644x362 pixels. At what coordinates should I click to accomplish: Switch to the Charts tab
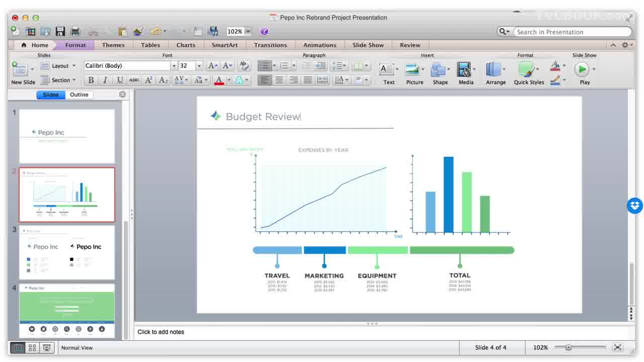click(x=186, y=45)
